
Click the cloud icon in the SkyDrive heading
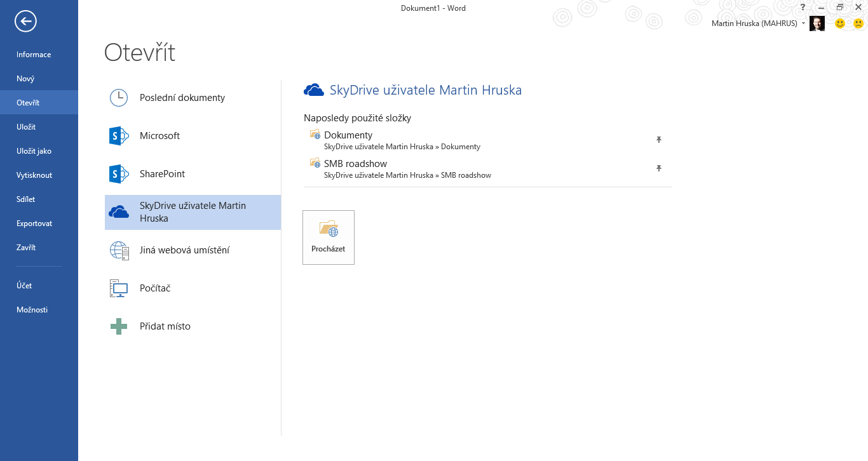(314, 90)
